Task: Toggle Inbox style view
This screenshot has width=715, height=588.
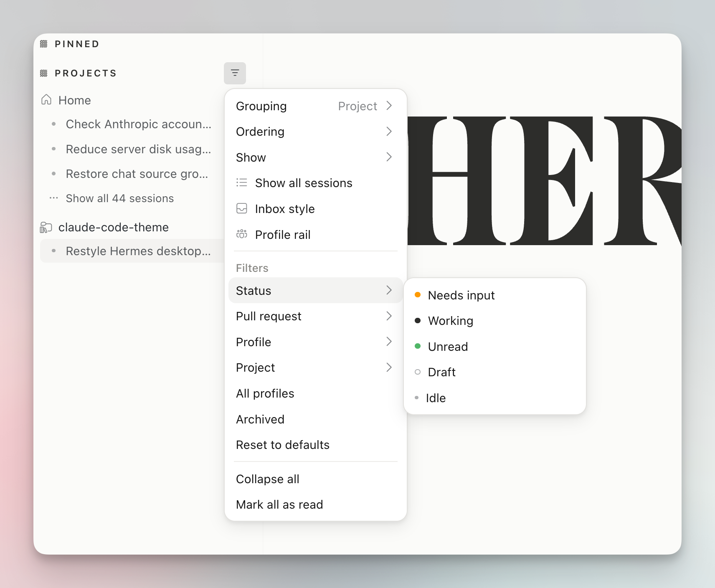Action: [x=316, y=209]
